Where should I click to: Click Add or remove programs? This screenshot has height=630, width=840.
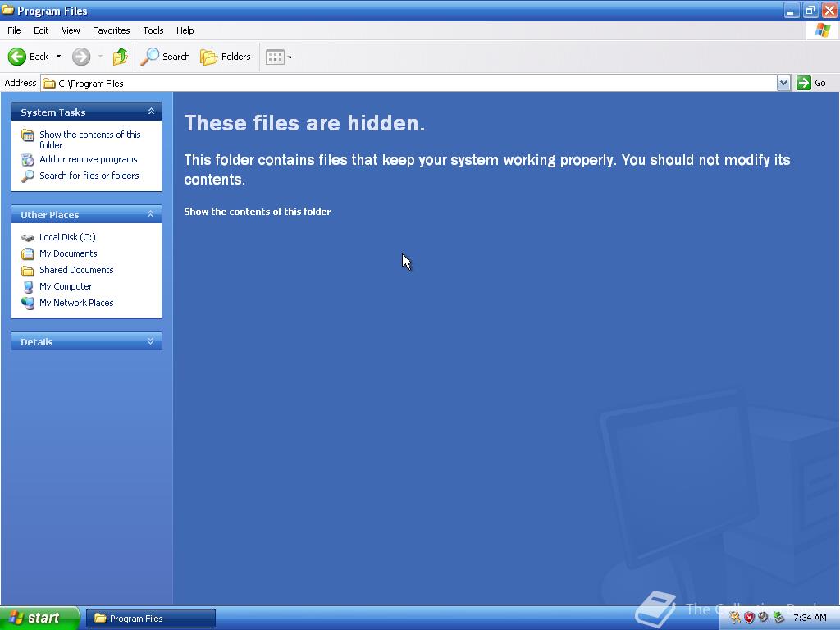click(89, 159)
